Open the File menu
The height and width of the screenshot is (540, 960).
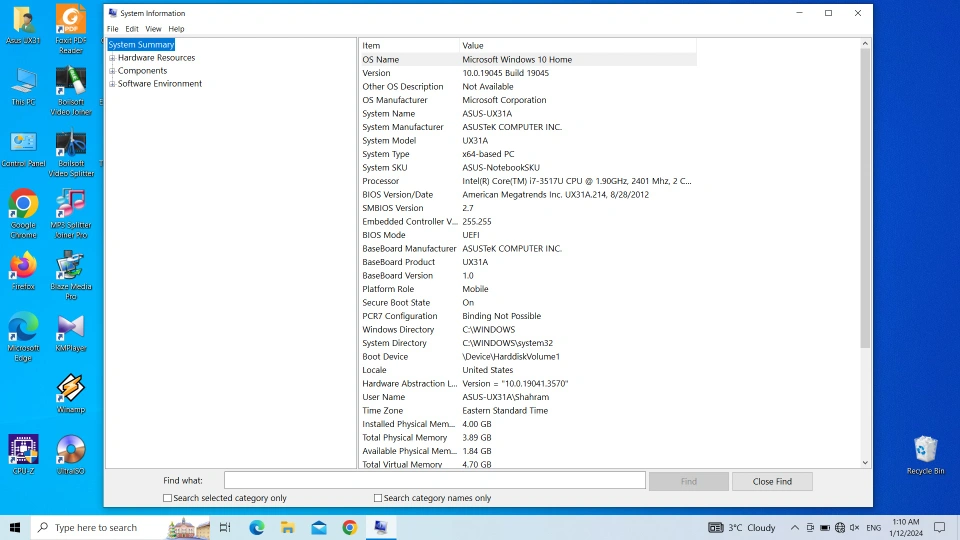(113, 29)
